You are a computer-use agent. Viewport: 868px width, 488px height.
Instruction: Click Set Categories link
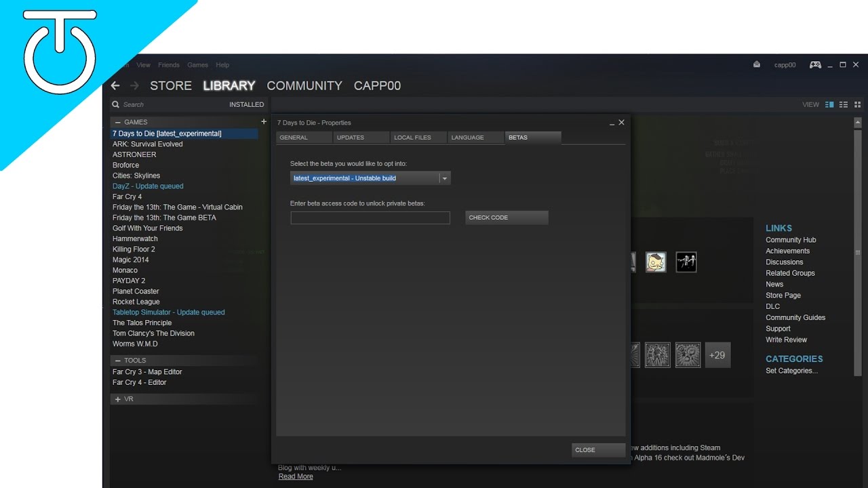(791, 371)
